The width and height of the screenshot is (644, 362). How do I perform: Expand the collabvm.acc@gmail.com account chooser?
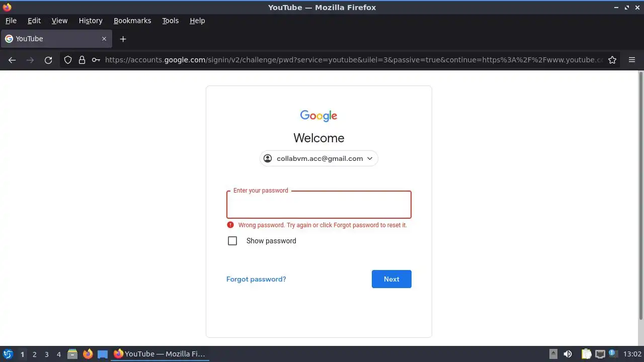[319, 158]
